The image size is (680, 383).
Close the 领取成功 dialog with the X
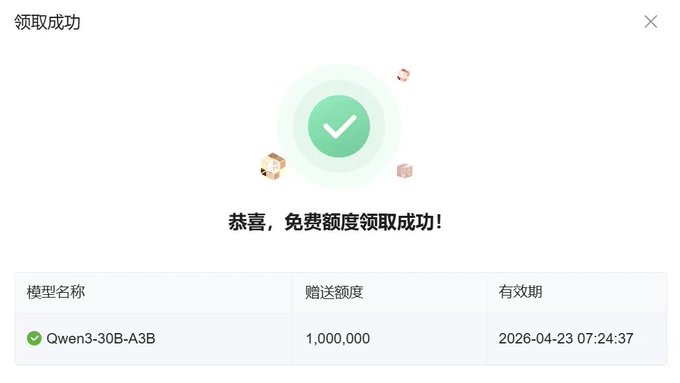651,22
